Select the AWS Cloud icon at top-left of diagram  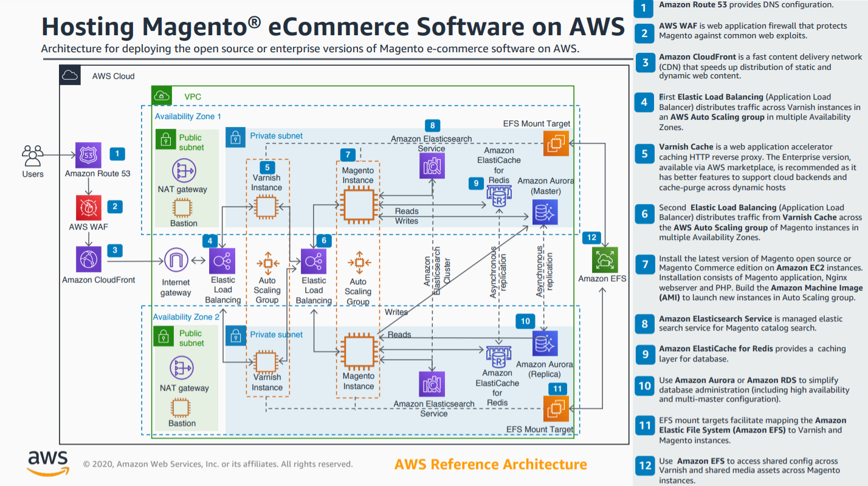tap(71, 75)
